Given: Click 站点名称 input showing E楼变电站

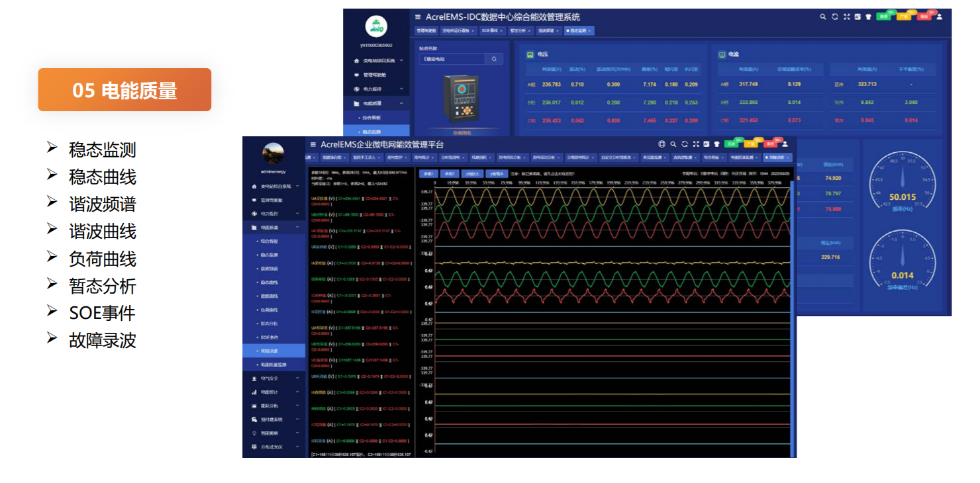Looking at the screenshot, I should pyautogui.click(x=452, y=59).
